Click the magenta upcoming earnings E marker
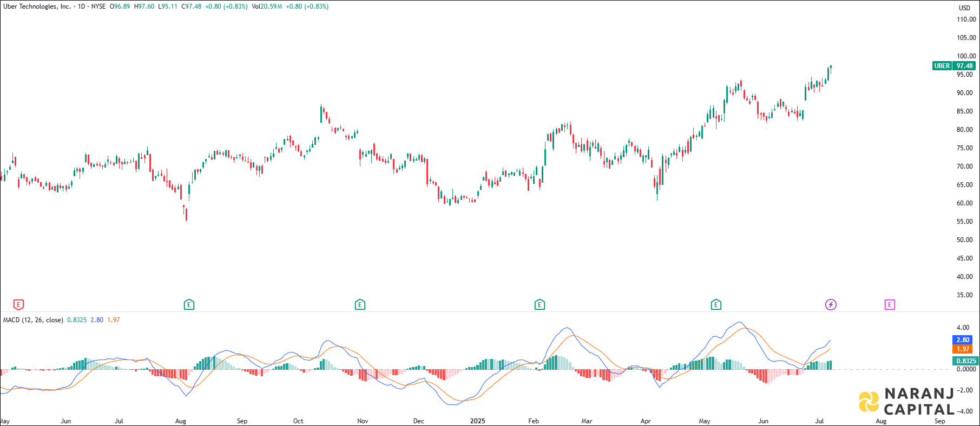The height and width of the screenshot is (426, 980). point(890,305)
